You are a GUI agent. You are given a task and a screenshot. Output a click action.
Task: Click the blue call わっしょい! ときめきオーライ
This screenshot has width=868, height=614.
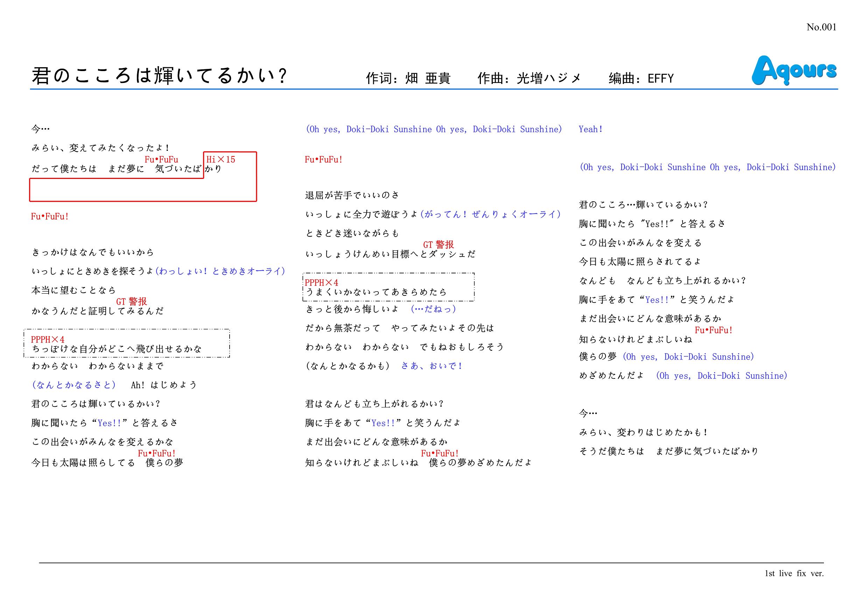(220, 271)
